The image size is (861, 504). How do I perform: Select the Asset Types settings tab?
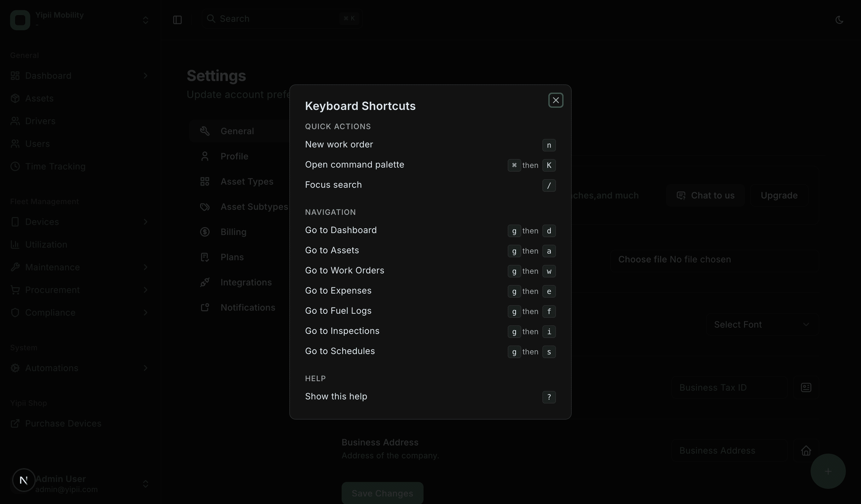tap(239, 182)
